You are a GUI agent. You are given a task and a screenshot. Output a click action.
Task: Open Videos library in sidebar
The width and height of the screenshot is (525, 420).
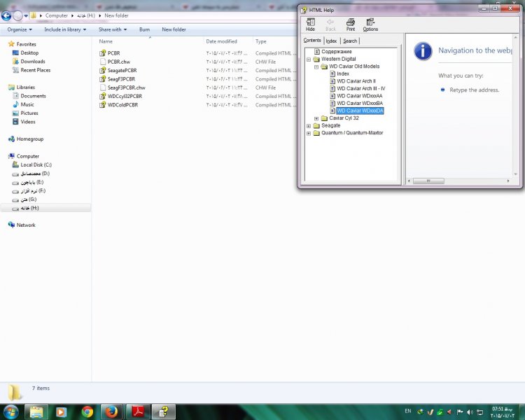(x=28, y=122)
